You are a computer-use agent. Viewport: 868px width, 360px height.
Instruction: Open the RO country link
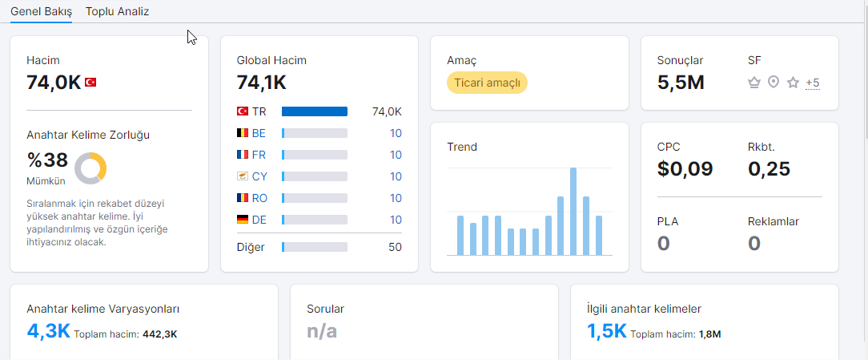[259, 198]
